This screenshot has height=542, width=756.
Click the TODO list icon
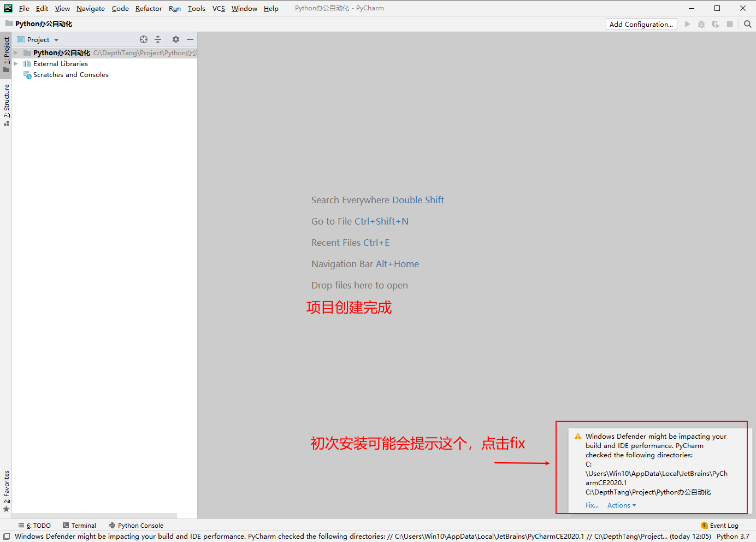pos(21,526)
